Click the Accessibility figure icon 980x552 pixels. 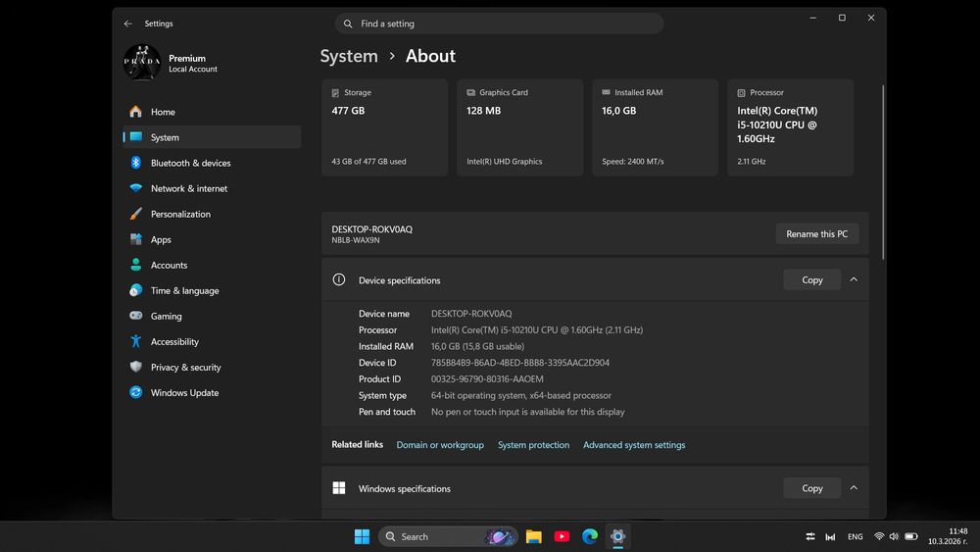(x=135, y=341)
